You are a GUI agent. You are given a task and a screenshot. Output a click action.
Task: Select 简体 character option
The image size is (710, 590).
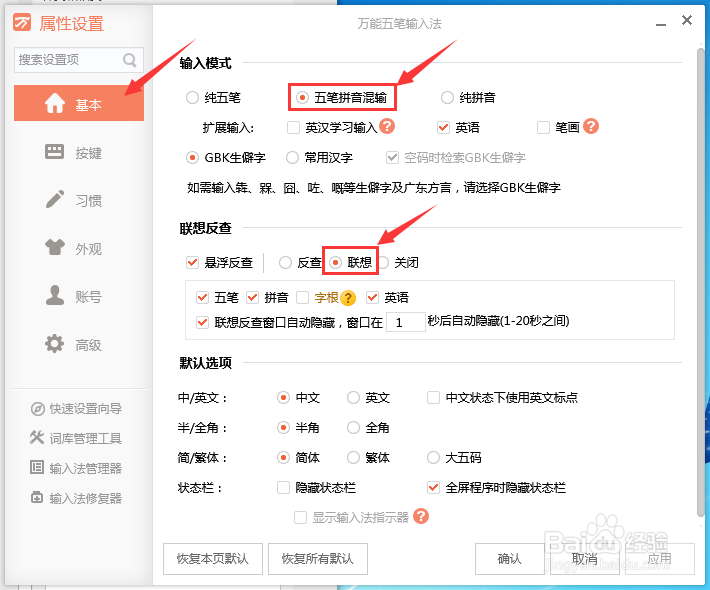(283, 457)
